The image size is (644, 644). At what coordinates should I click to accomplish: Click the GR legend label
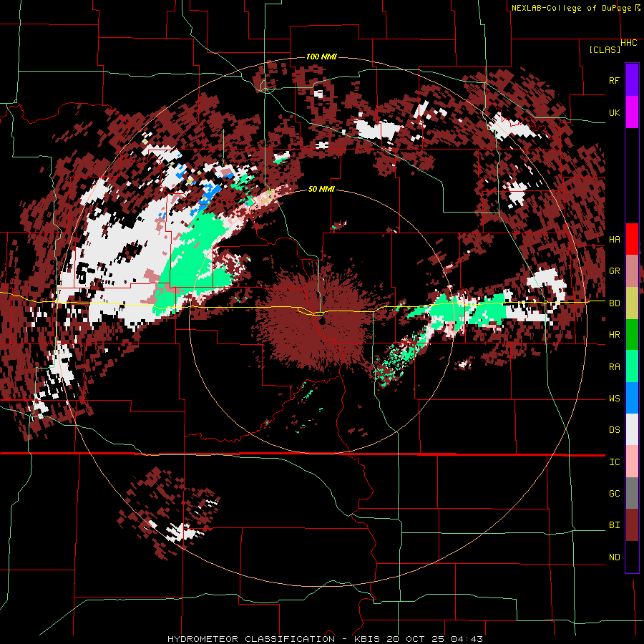[614, 271]
